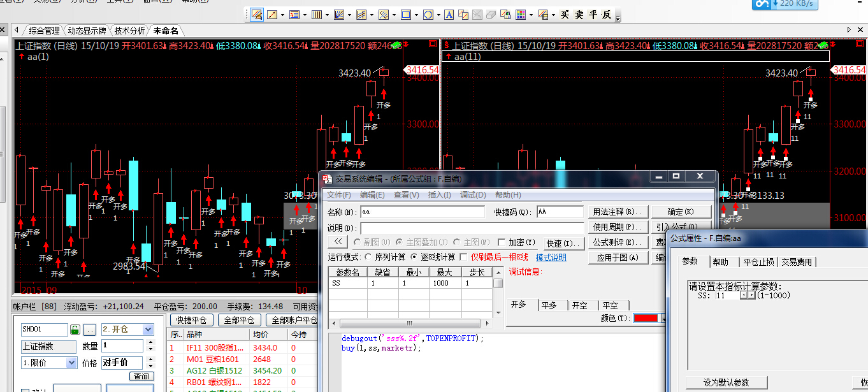
Task: Toggle the 加密(Y) encryption checkbox
Action: 502,242
